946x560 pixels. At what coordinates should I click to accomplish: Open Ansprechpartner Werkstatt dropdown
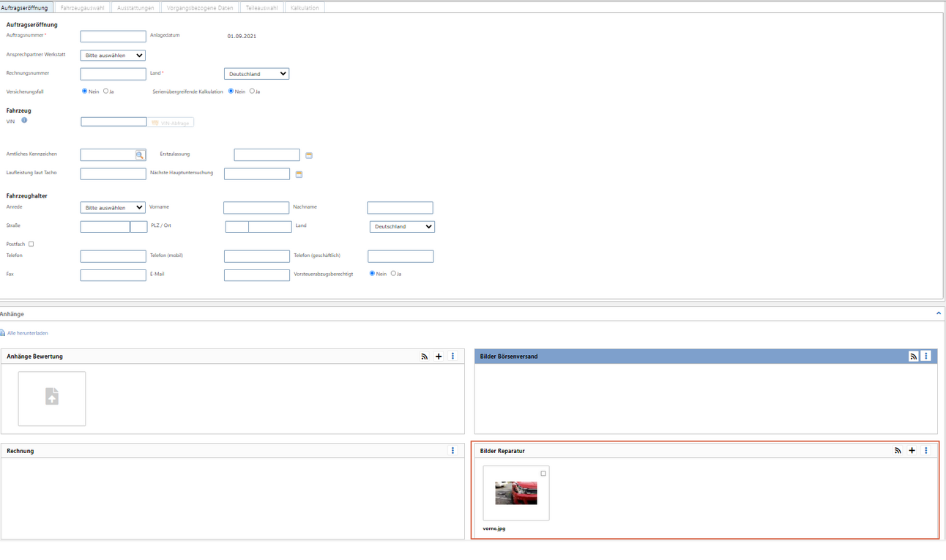[x=113, y=56]
